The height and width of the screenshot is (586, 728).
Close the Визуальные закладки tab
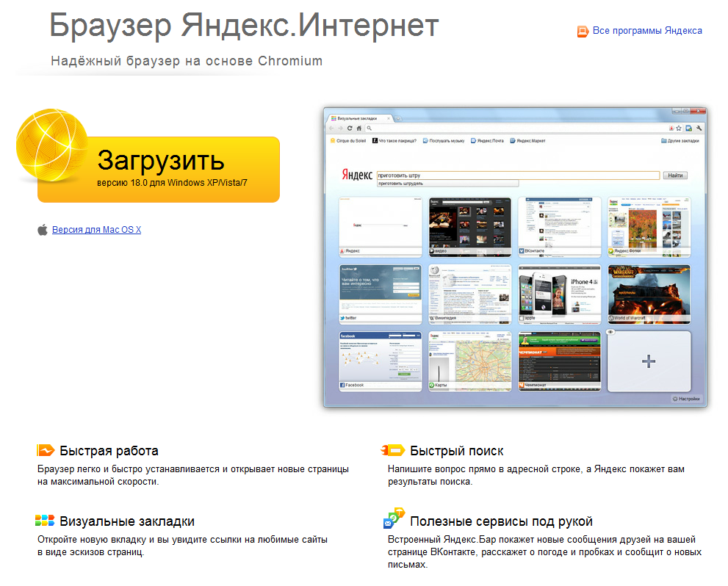pyautogui.click(x=389, y=119)
